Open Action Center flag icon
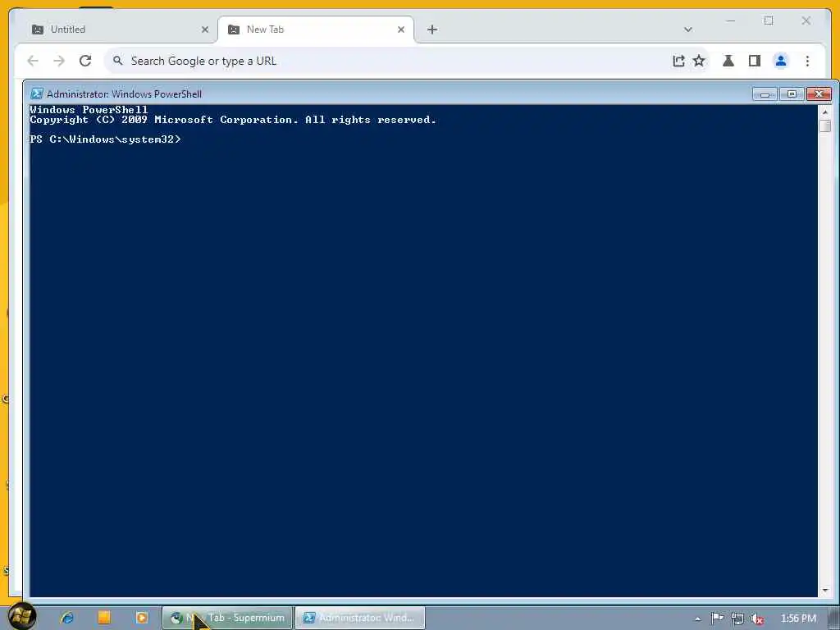Screen dimensions: 840x630 click(x=717, y=619)
